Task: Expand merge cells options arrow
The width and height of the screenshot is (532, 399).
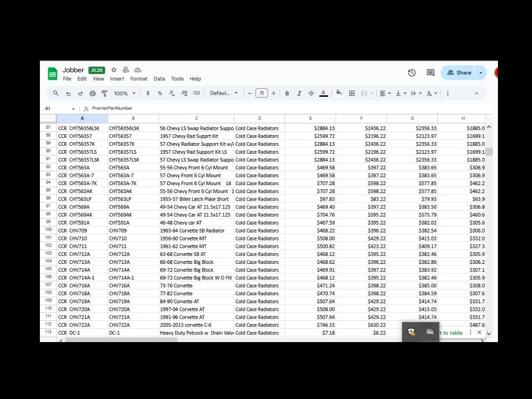Action: pos(372,93)
